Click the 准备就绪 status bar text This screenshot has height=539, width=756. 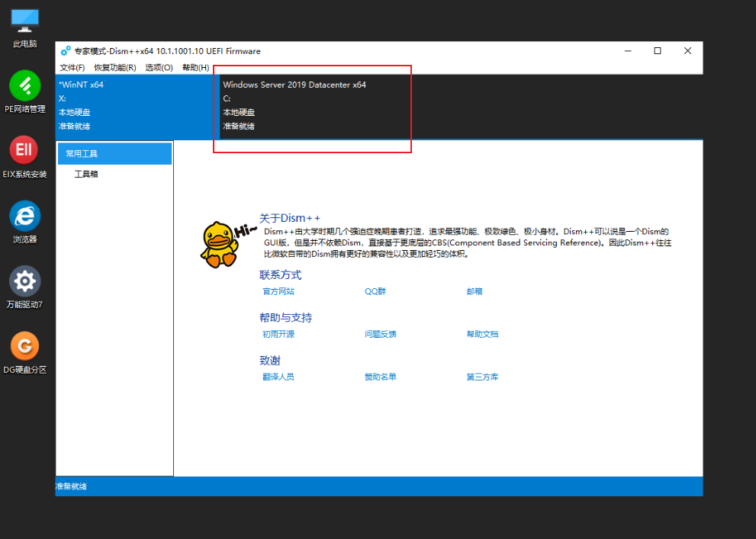[72, 486]
